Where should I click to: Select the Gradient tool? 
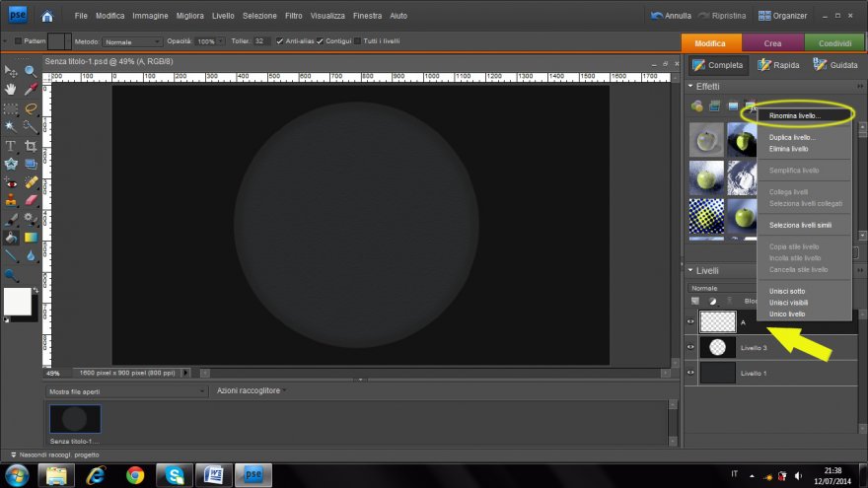click(x=31, y=238)
